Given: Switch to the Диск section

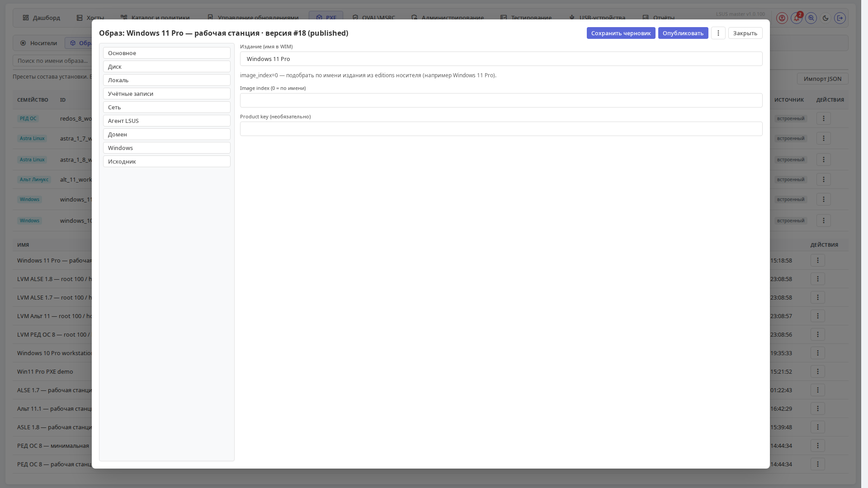Looking at the screenshot, I should 167,66.
